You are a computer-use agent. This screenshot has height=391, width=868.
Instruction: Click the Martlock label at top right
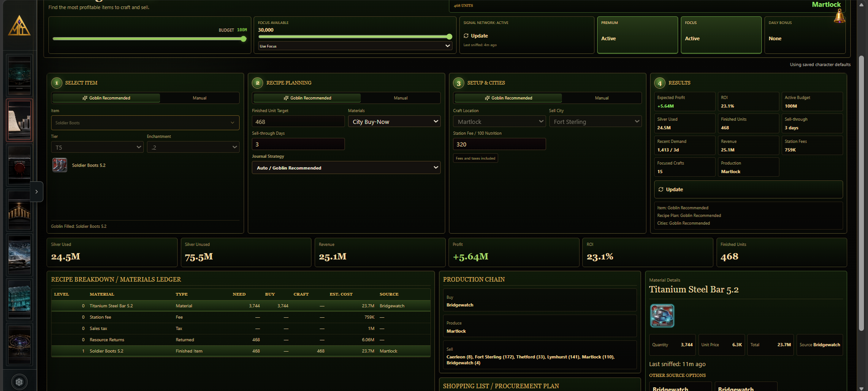[x=826, y=4]
